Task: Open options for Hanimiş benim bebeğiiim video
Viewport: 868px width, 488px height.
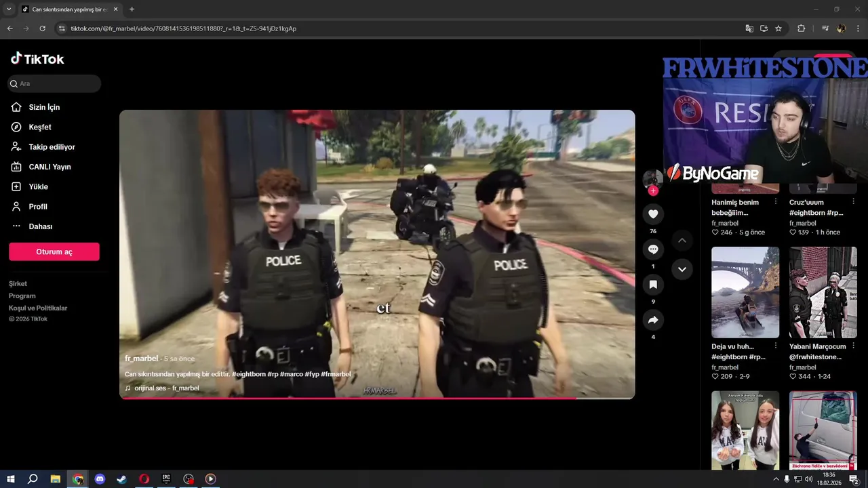Action: [775, 202]
